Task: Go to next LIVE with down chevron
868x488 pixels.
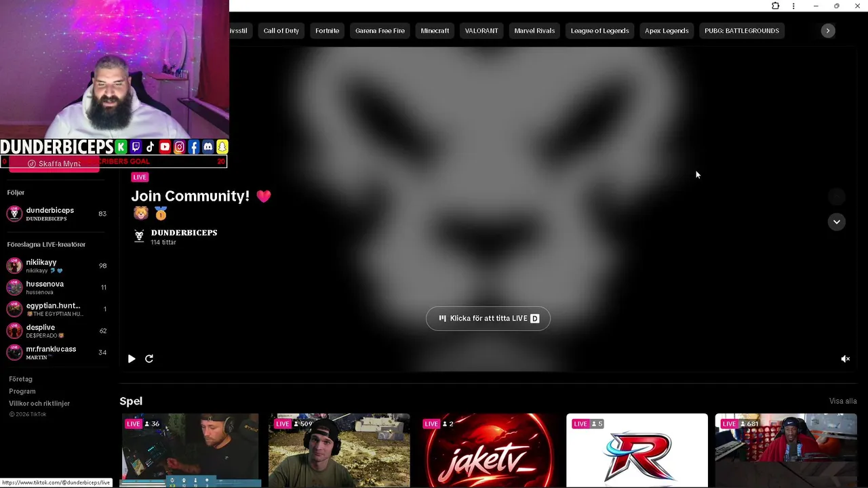Action: pos(836,222)
